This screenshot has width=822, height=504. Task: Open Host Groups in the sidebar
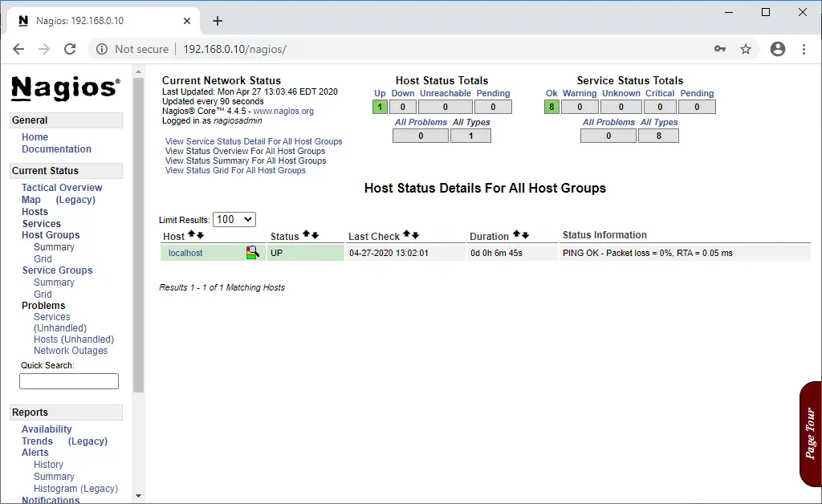pyautogui.click(x=51, y=235)
